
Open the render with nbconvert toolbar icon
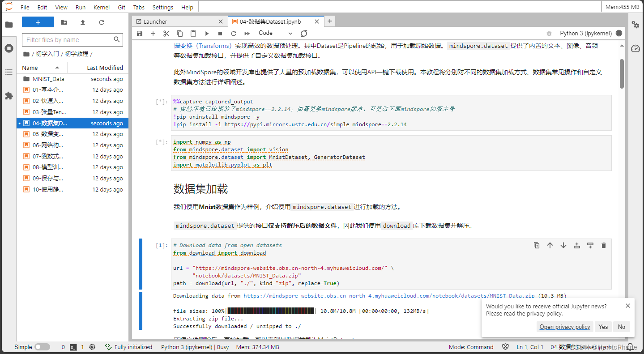(x=304, y=33)
